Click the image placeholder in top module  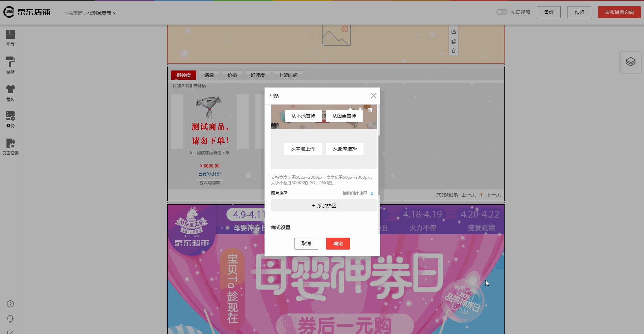(337, 36)
